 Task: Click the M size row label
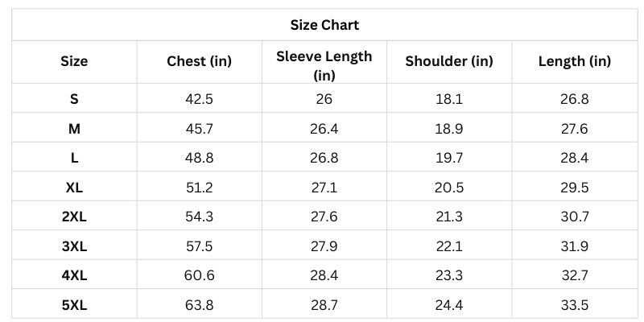pyautogui.click(x=74, y=129)
